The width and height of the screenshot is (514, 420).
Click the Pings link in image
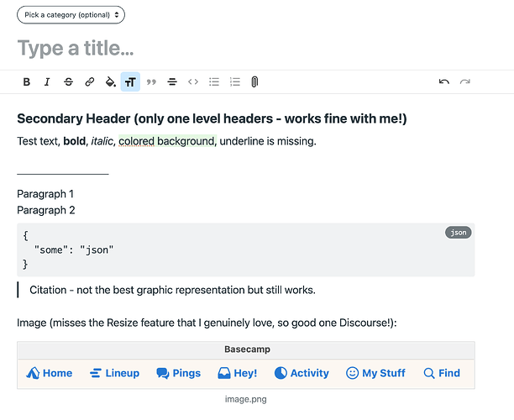coord(178,373)
